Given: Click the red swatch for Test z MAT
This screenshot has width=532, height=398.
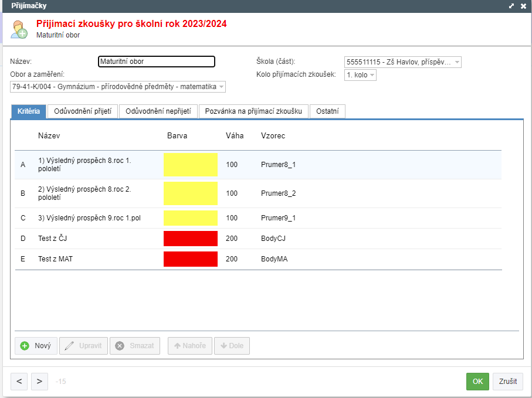Looking at the screenshot, I should 191,259.
